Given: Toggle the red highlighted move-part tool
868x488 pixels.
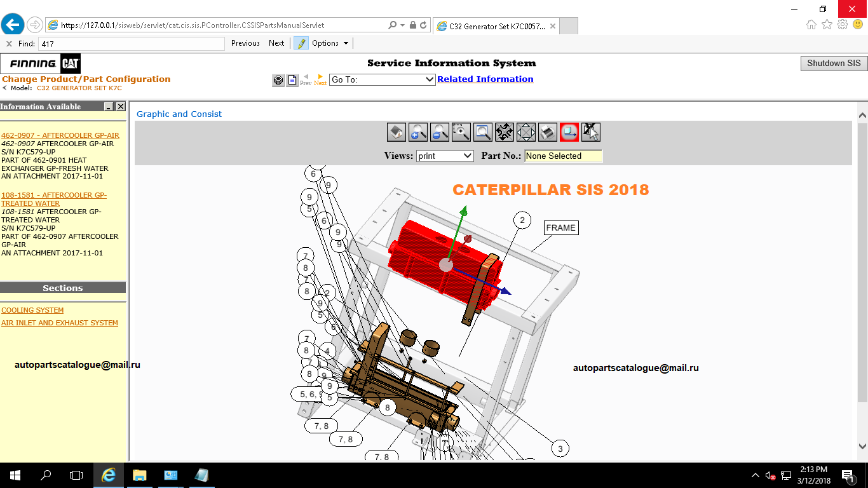Looking at the screenshot, I should pos(569,132).
